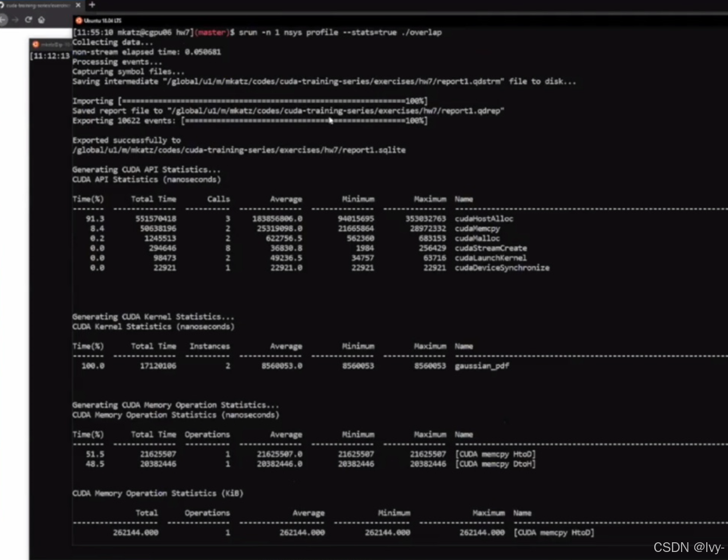Viewport: 728px width, 560px height.
Task: Go back in the browser
Action: 3,19
